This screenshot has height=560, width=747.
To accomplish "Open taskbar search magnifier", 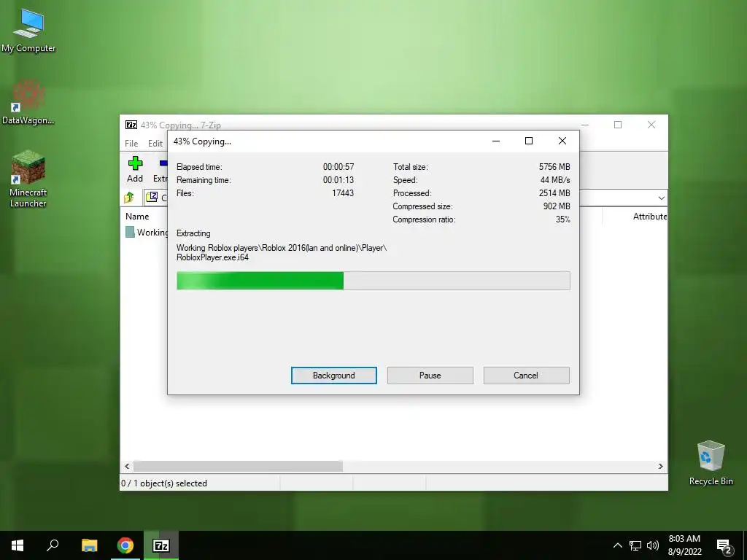I will [x=53, y=545].
